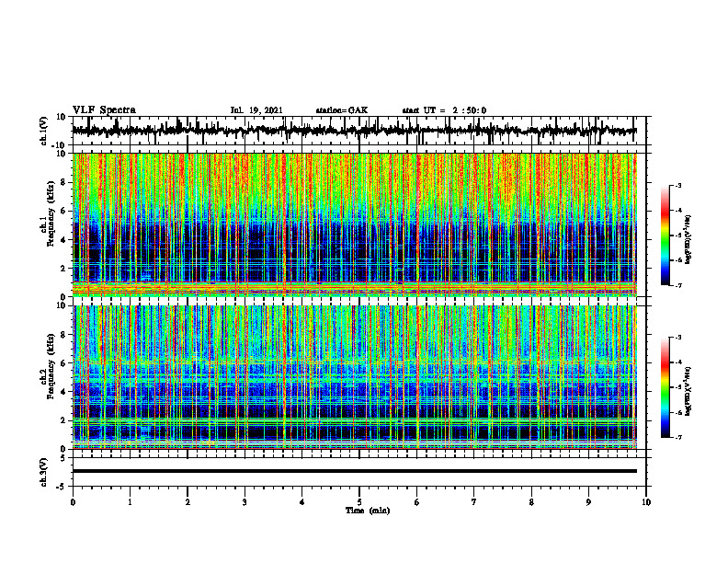Click the '2' tick on the time axis
Screen dimensions: 728x563
pyautogui.click(x=188, y=502)
